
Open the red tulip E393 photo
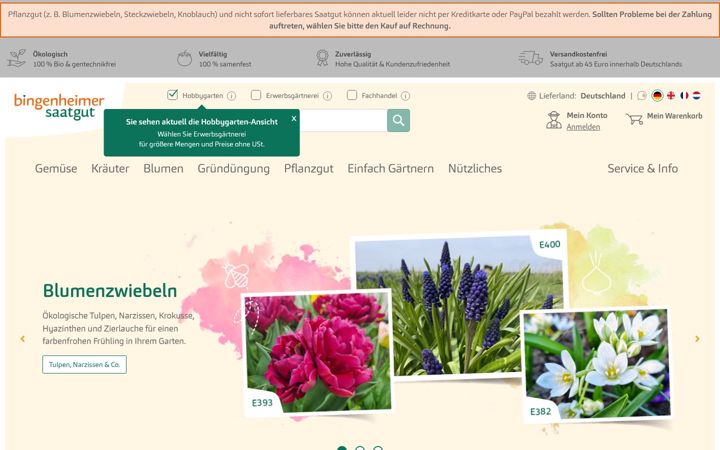click(318, 353)
